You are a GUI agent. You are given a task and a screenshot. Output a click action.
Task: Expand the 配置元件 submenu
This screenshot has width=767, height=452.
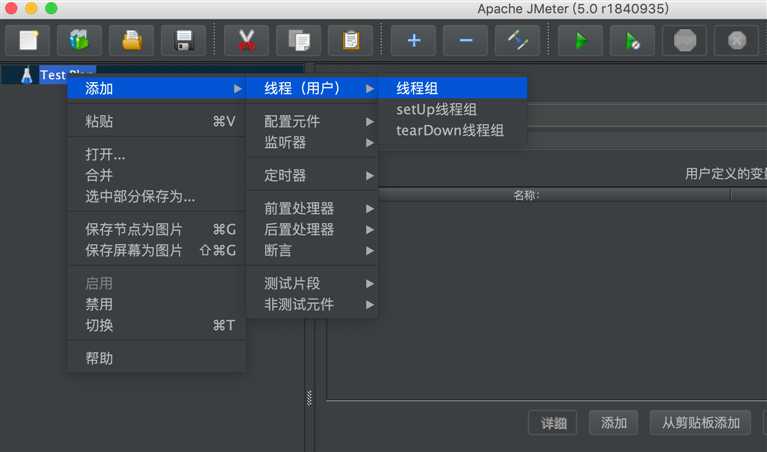pyautogui.click(x=312, y=121)
